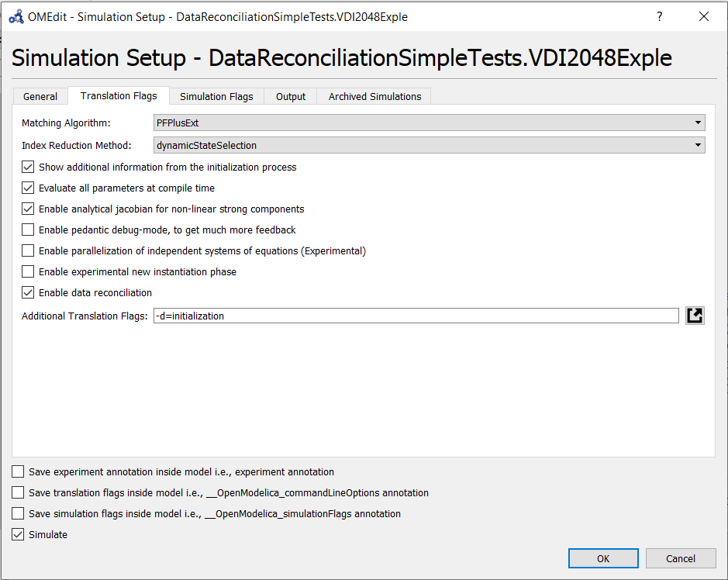Image resolution: width=728 pixels, height=580 pixels.
Task: Disable data reconciliation
Action: click(x=28, y=292)
